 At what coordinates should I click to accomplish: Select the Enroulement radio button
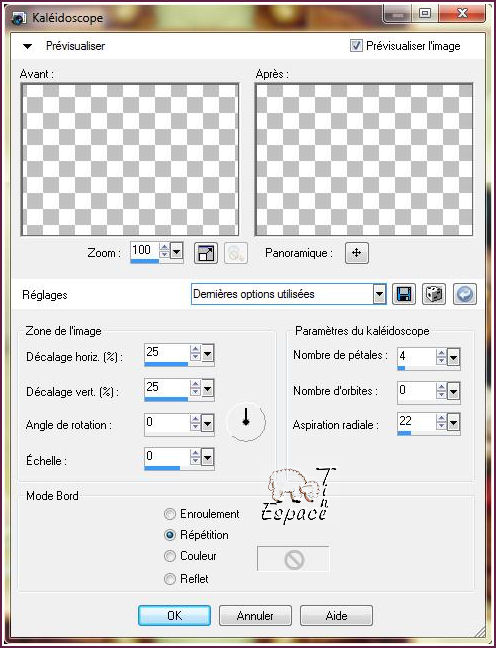pyautogui.click(x=169, y=514)
